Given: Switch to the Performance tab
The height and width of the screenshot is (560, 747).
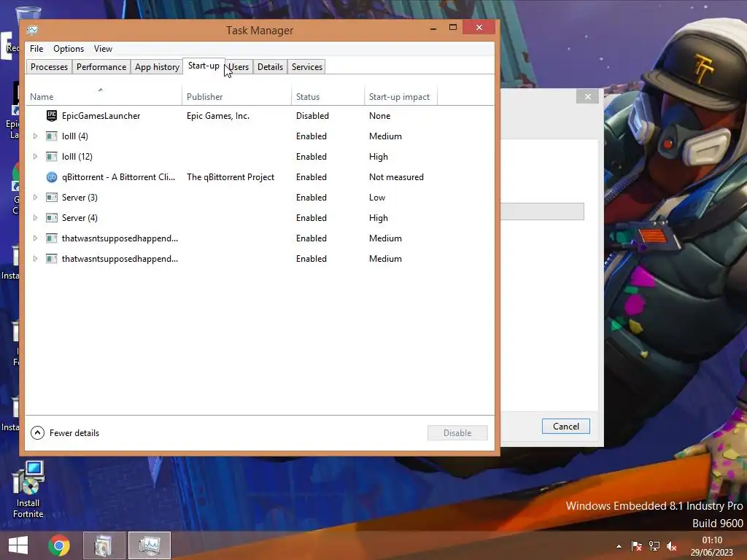Looking at the screenshot, I should [101, 67].
